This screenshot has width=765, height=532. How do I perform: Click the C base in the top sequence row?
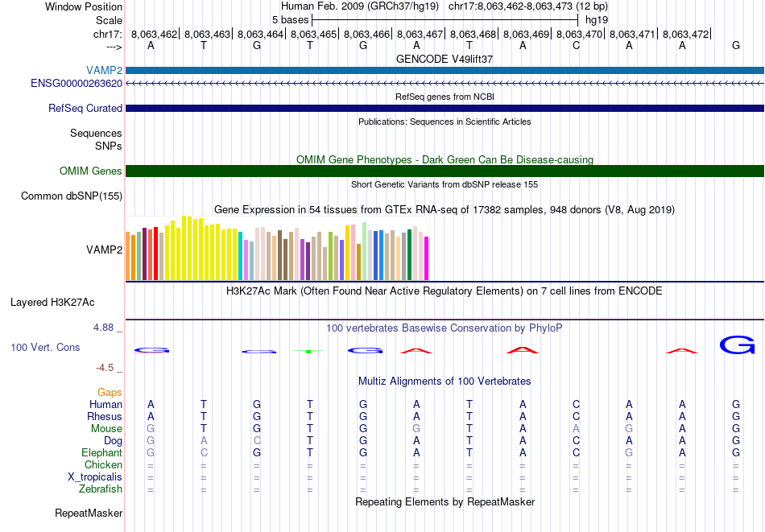577,46
